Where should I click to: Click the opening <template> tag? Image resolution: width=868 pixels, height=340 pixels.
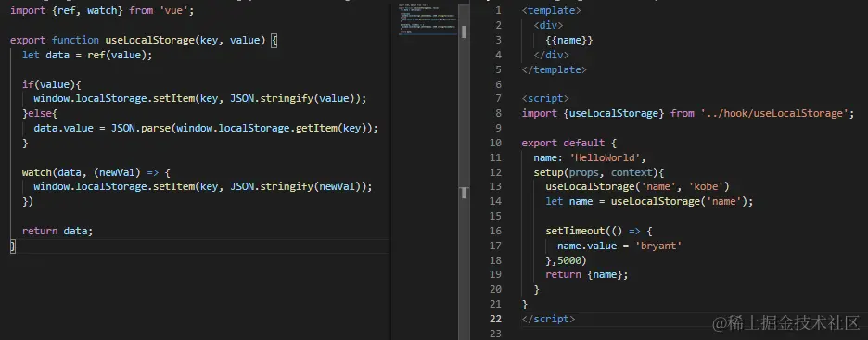[552, 10]
